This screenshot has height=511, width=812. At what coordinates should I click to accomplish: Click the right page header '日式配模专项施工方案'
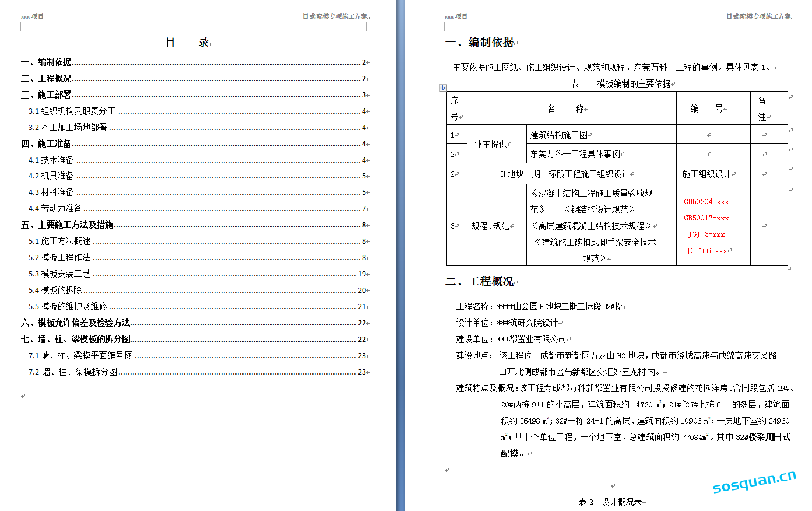point(758,16)
